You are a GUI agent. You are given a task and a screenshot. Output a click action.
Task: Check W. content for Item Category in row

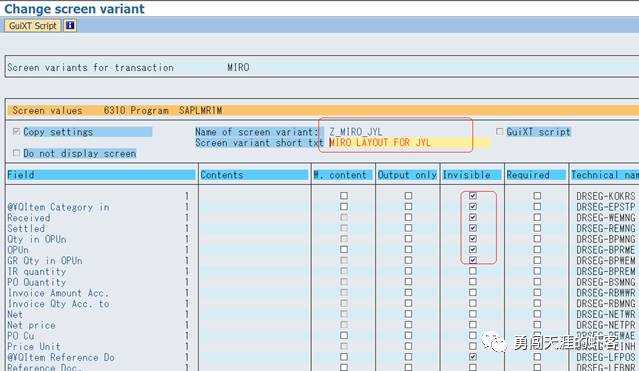click(x=344, y=206)
